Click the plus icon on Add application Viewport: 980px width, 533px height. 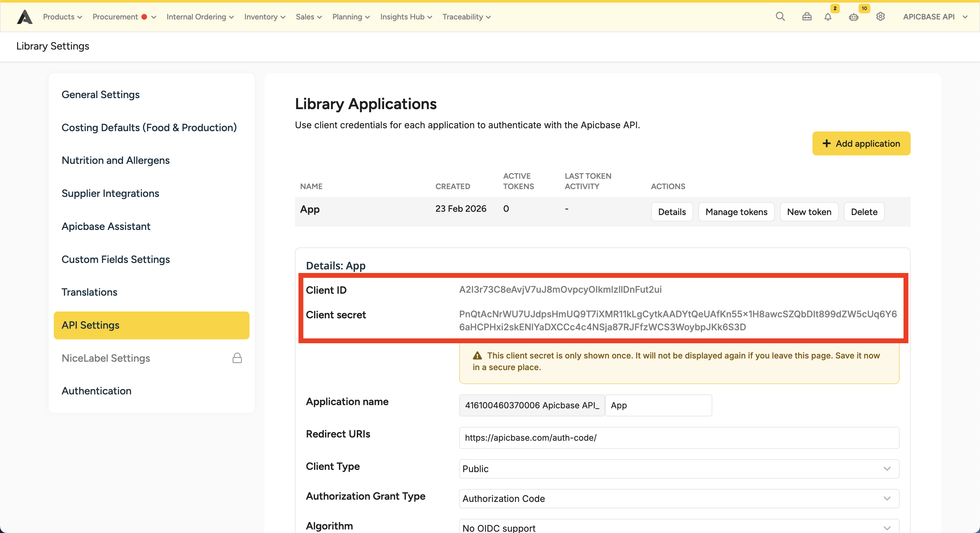pyautogui.click(x=826, y=144)
